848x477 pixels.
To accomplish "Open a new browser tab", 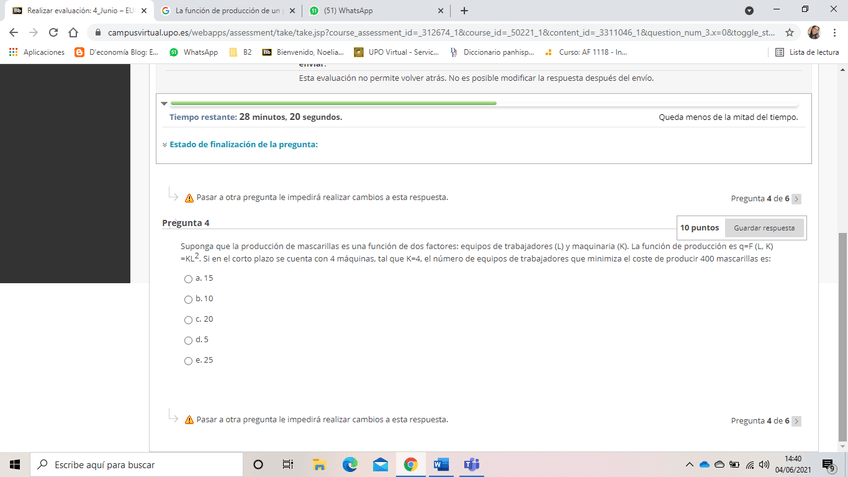I will pyautogui.click(x=464, y=11).
